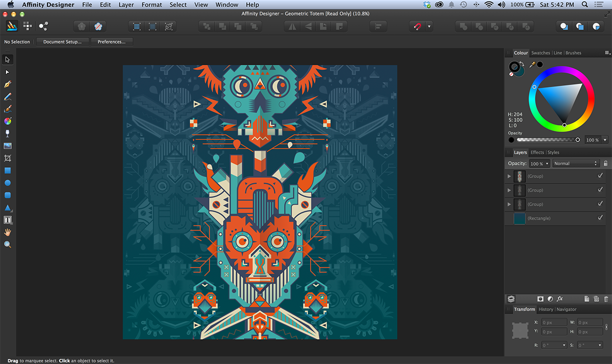
Task: Flip the selection horizontally
Action: [292, 25]
